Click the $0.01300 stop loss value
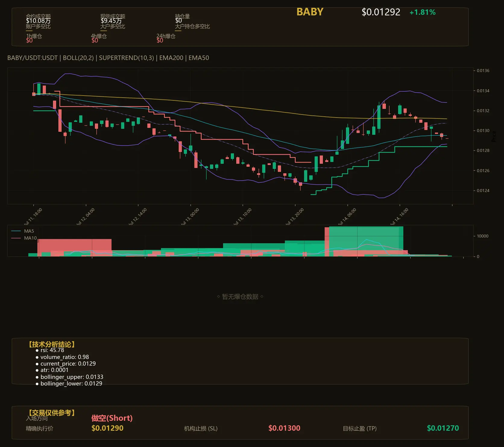The width and height of the screenshot is (504, 447). coord(284,428)
